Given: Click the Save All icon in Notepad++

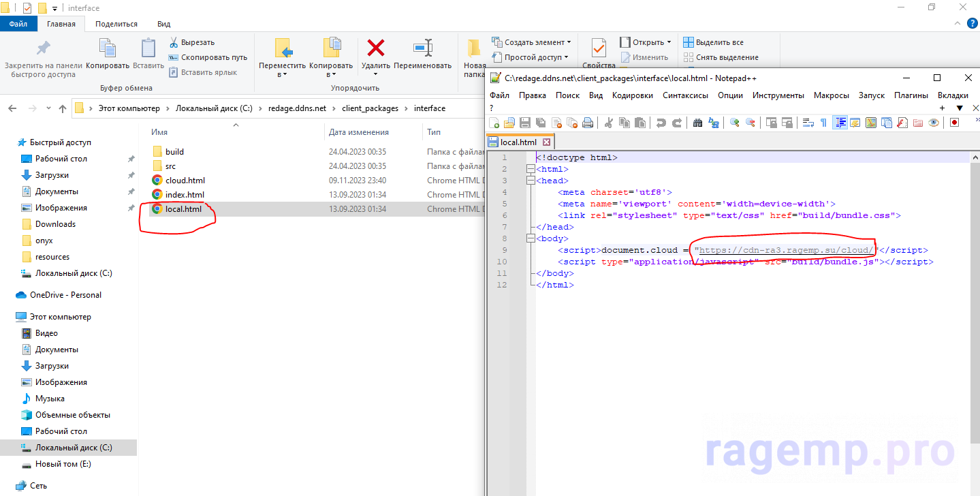Looking at the screenshot, I should (x=541, y=123).
